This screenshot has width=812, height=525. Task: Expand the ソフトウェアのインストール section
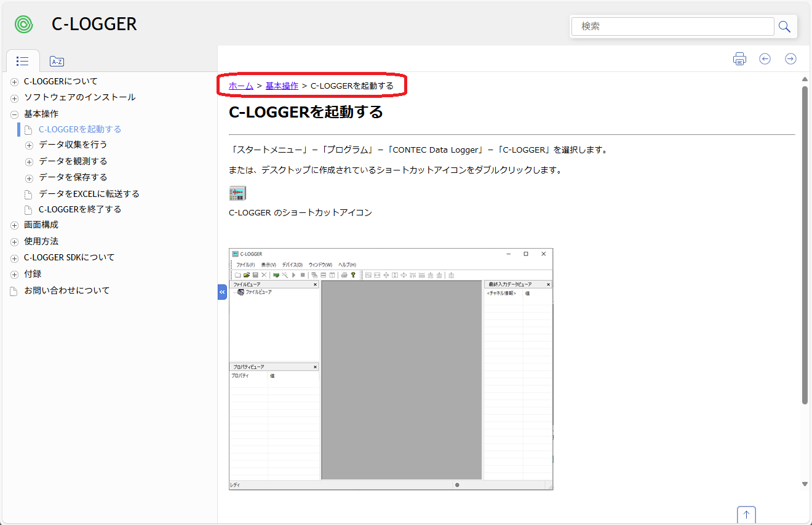point(14,98)
